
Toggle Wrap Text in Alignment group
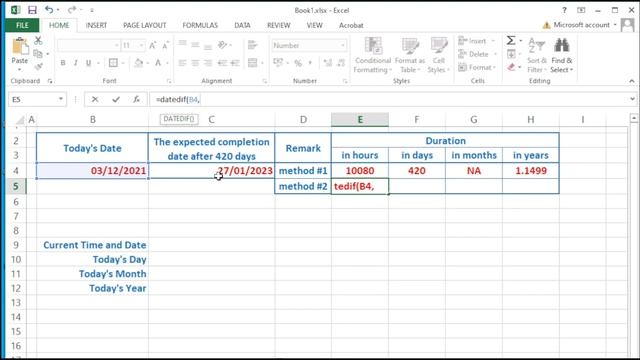click(252, 45)
